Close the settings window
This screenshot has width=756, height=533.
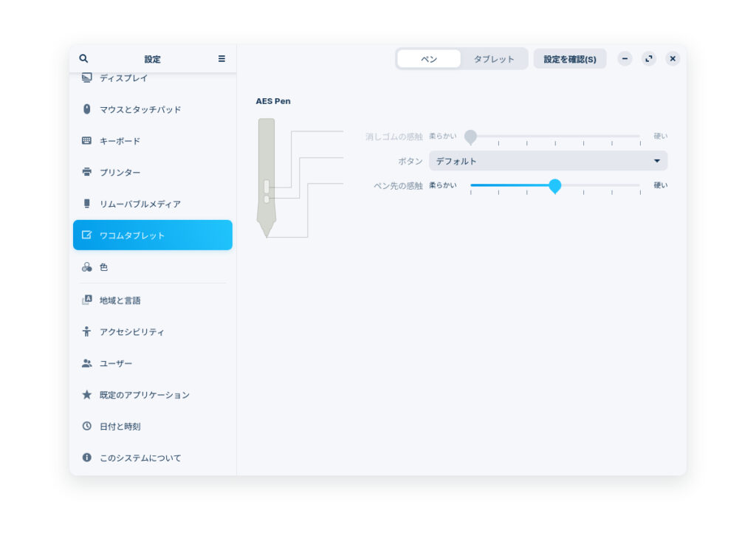tap(673, 58)
